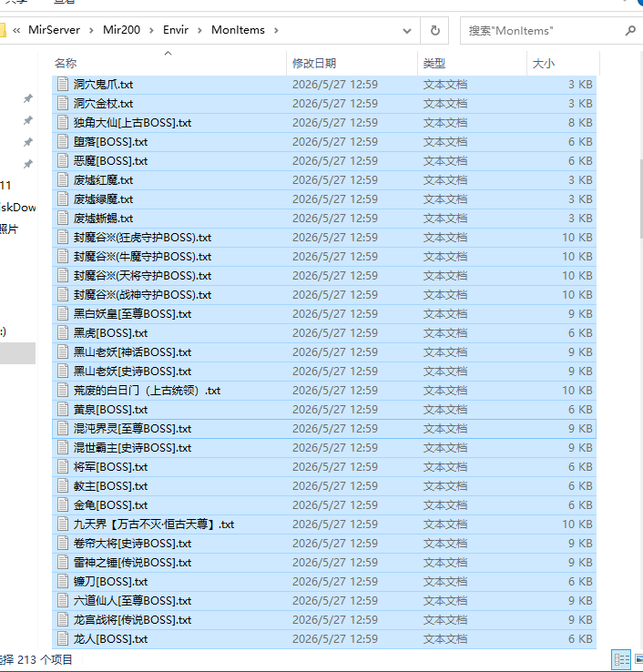Click file icon of 洞穴金杖.txt
Image resolution: width=643 pixels, height=672 pixels.
click(x=63, y=103)
